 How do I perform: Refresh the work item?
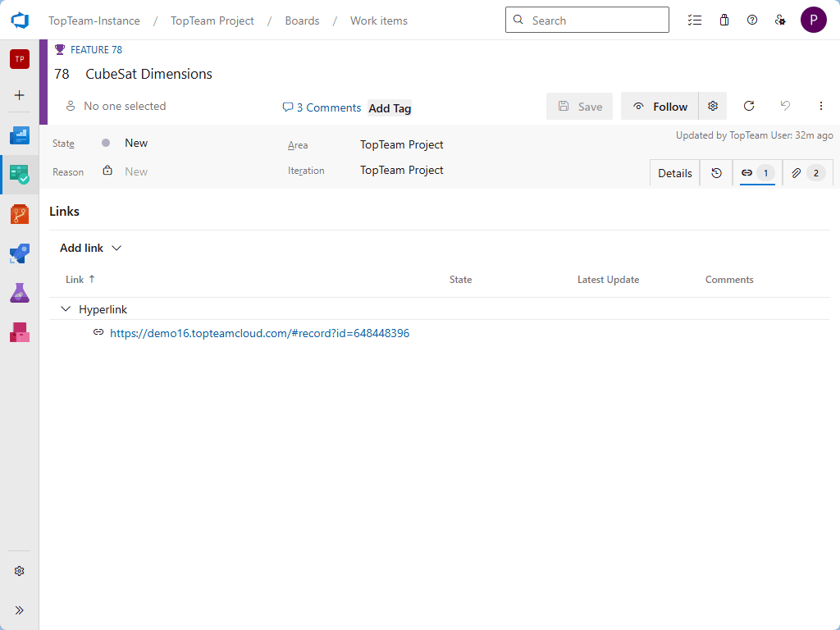click(x=748, y=106)
